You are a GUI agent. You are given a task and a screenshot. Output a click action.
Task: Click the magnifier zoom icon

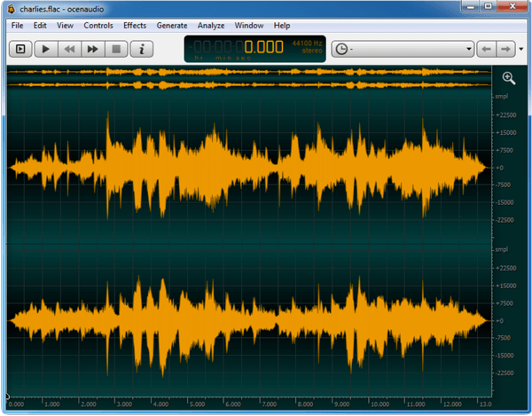pos(508,78)
